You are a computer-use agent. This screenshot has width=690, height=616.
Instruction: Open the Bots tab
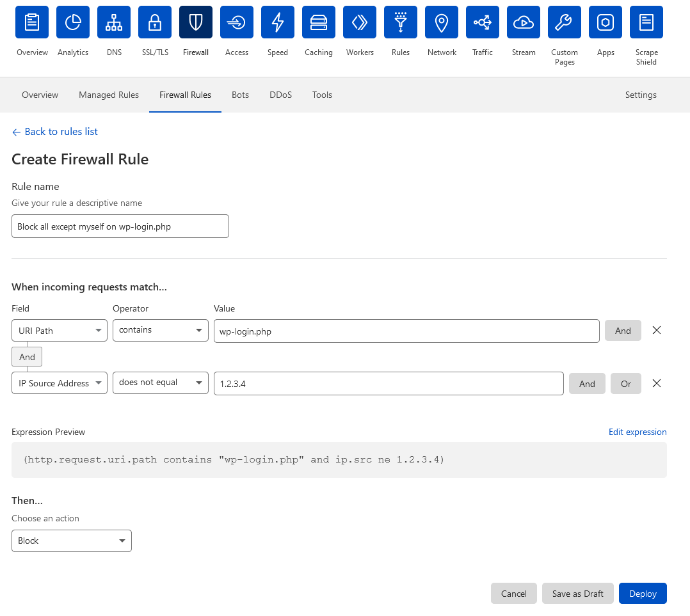pyautogui.click(x=240, y=95)
